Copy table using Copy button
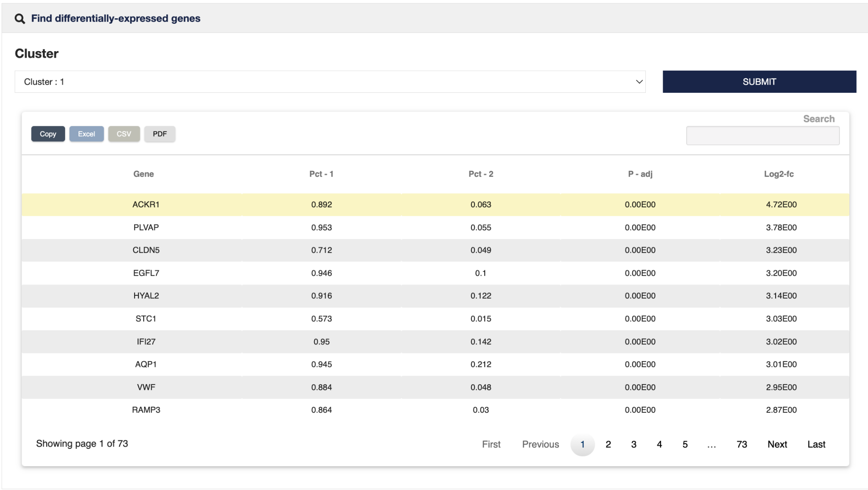The height and width of the screenshot is (490, 868). pyautogui.click(x=48, y=134)
